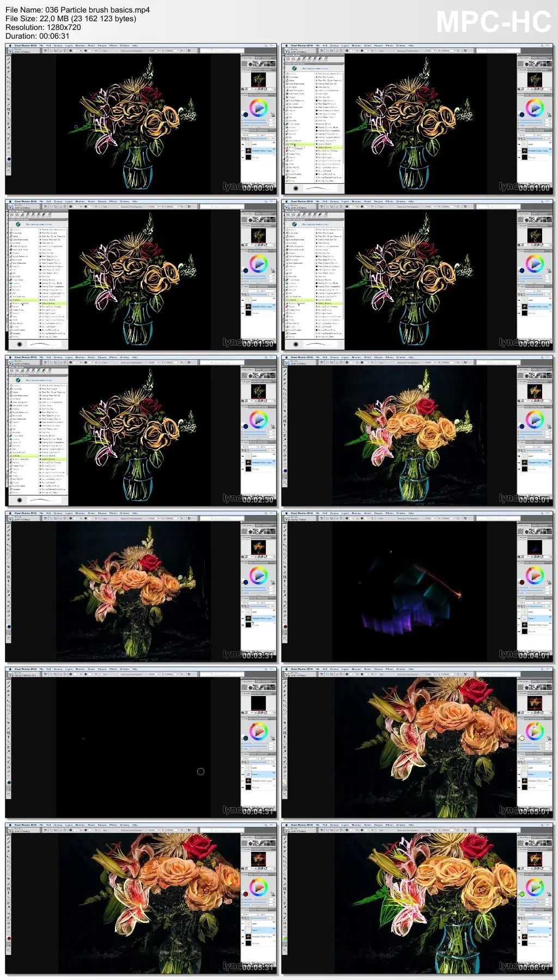This screenshot has height=980, width=558.
Task: Open the Canvas menu in the 00:01:00 frame
Action: coord(335,46)
